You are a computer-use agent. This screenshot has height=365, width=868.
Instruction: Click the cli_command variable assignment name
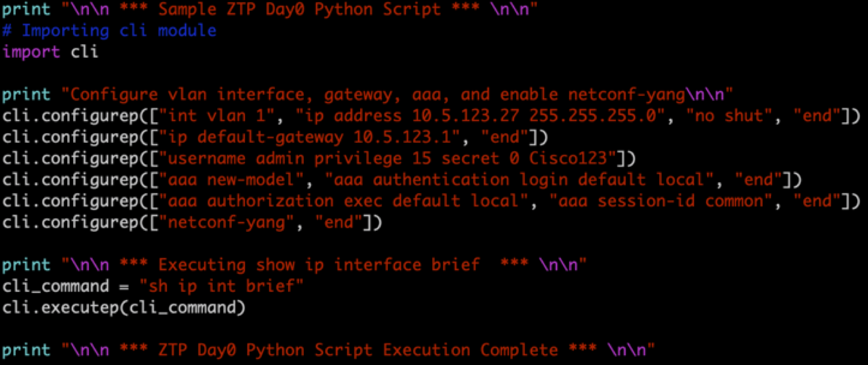click(55, 287)
